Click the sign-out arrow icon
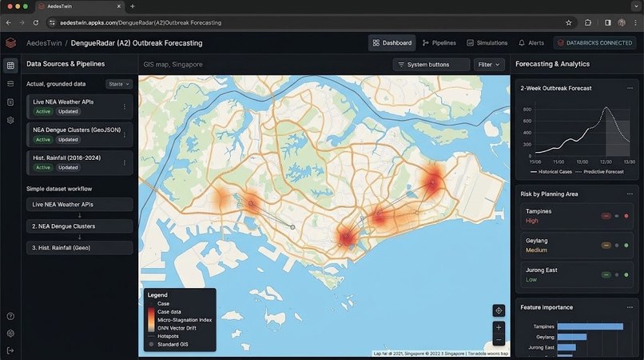 click(x=10, y=350)
